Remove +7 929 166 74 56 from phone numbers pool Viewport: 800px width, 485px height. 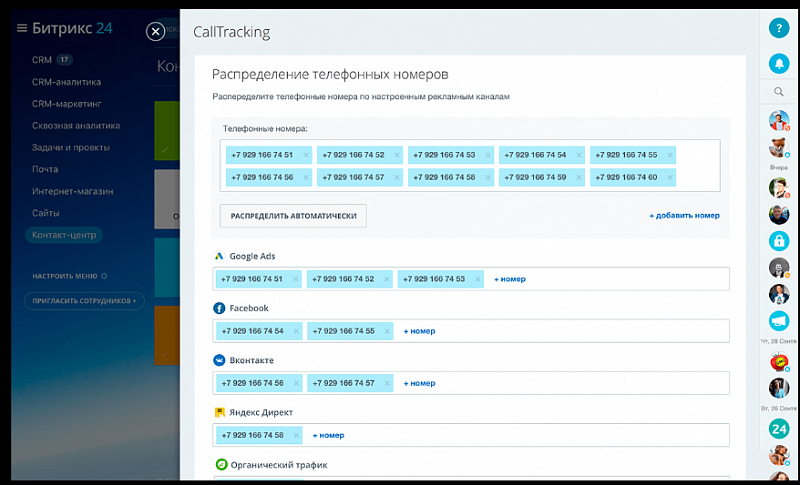(306, 177)
